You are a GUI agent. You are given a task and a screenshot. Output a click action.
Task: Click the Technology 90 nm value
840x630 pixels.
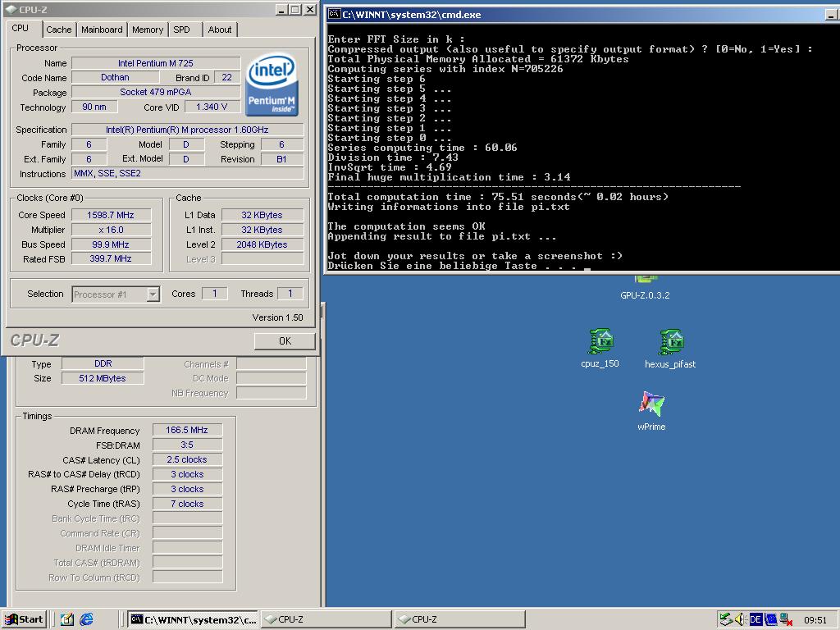pyautogui.click(x=94, y=107)
